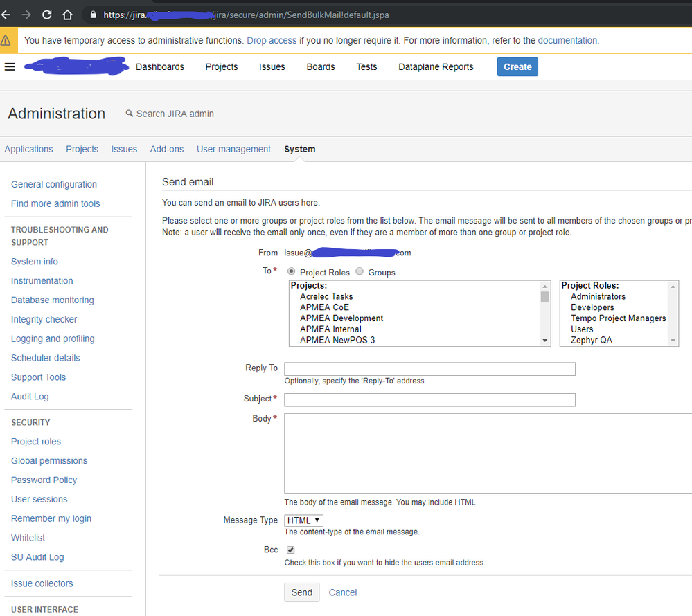Viewport: 692px width, 616px height.
Task: Click into the Reply To field
Action: [x=430, y=369]
